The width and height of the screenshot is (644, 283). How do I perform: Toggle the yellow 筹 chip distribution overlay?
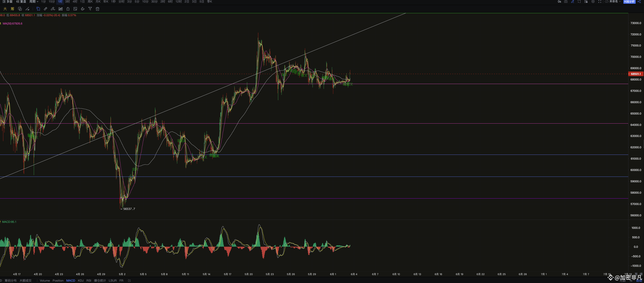13,9
